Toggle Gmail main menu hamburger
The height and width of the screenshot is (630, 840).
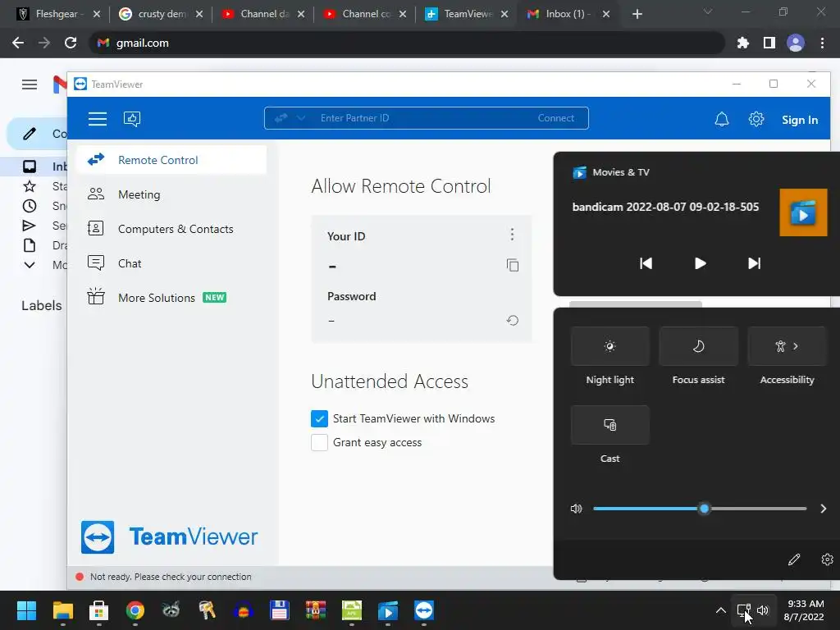click(x=30, y=84)
